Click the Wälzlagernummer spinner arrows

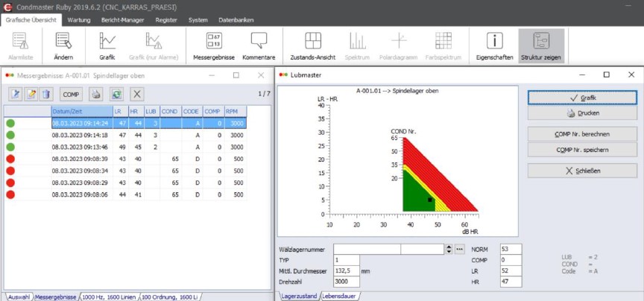[x=448, y=249]
